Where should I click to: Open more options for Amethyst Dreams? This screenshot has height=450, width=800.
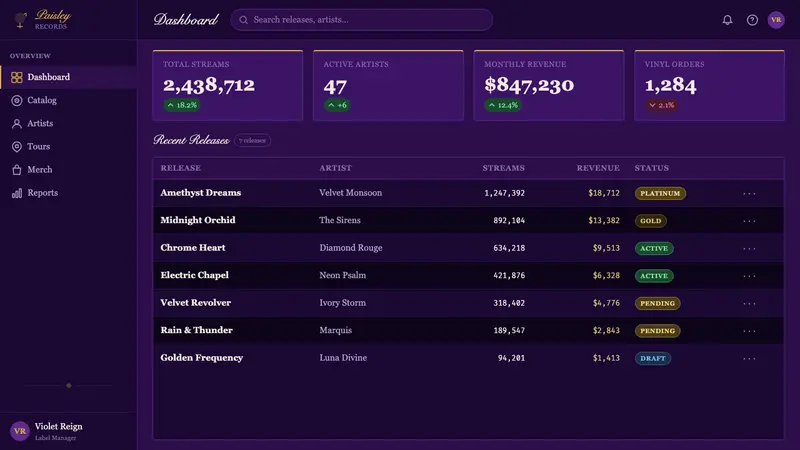[x=749, y=193]
